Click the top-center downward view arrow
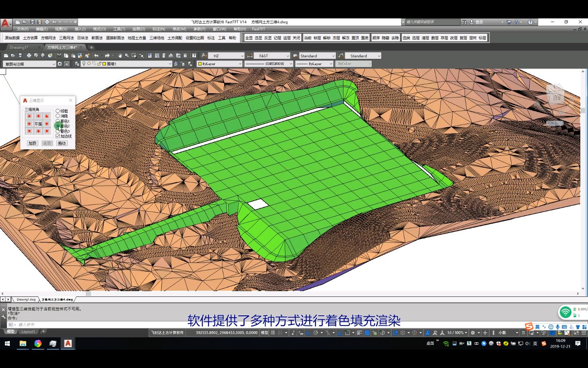Viewport: 588px width, 368px height. (38, 116)
